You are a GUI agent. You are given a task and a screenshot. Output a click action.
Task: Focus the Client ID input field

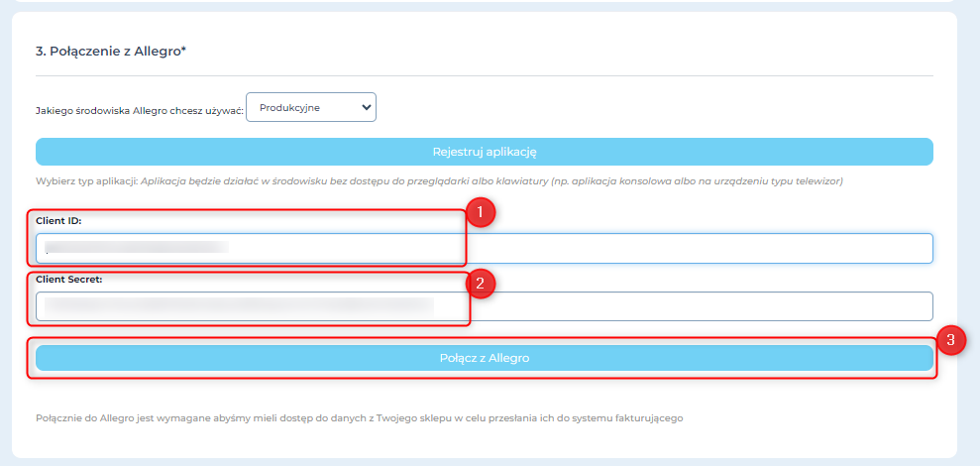point(485,248)
